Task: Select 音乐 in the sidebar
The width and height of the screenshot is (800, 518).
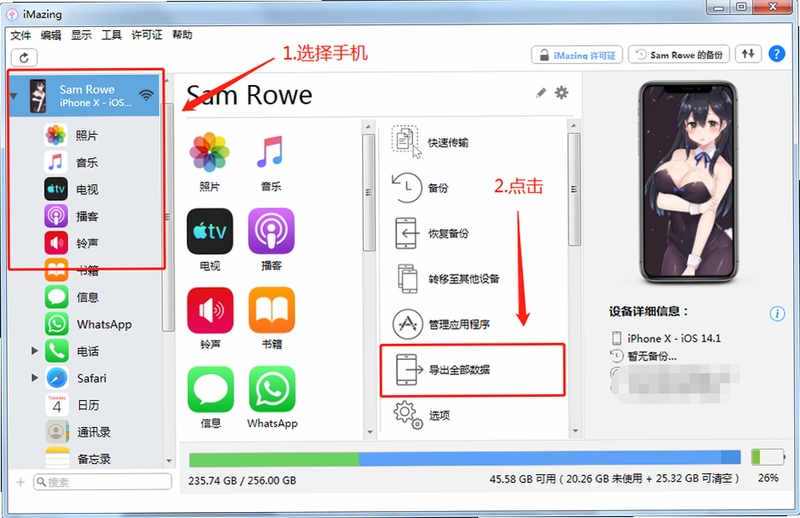Action: pyautogui.click(x=86, y=162)
